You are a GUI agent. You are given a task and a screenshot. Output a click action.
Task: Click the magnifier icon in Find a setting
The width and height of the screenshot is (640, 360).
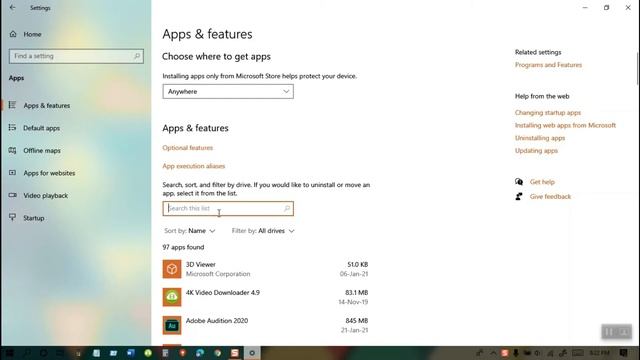(x=137, y=56)
